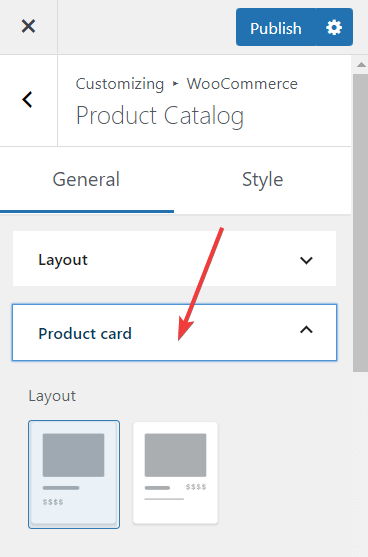The width and height of the screenshot is (368, 557).
Task: Collapse Product card using up chevron
Action: click(306, 330)
